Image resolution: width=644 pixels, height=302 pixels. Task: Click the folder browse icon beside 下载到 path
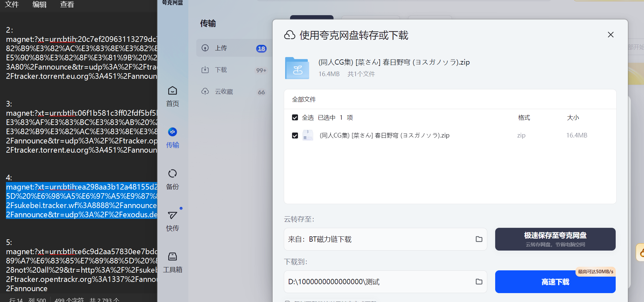479,282
